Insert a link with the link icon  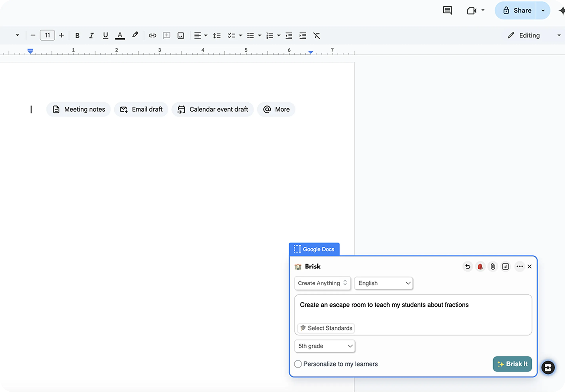pos(152,36)
